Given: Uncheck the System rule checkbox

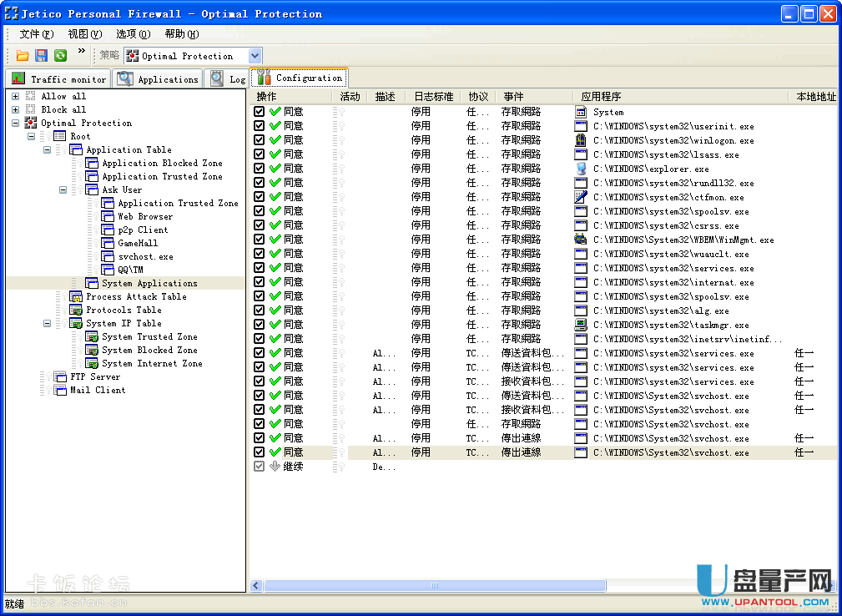Looking at the screenshot, I should click(260, 112).
